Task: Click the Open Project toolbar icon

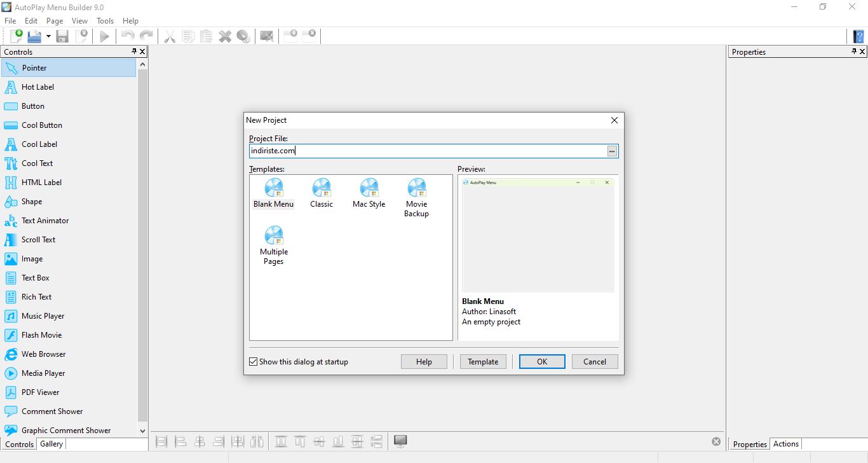Action: [34, 36]
